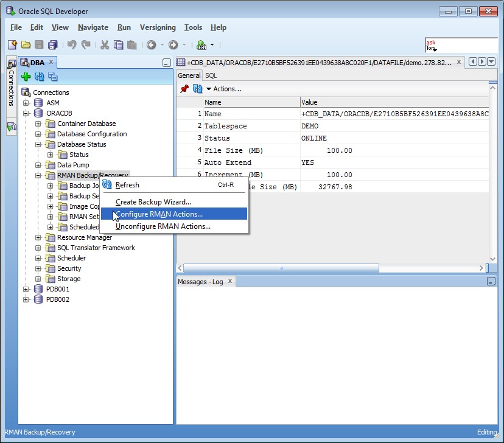Image resolution: width=504 pixels, height=443 pixels.
Task: Click the horizontal scrollbar under properties table
Action: click(281, 268)
